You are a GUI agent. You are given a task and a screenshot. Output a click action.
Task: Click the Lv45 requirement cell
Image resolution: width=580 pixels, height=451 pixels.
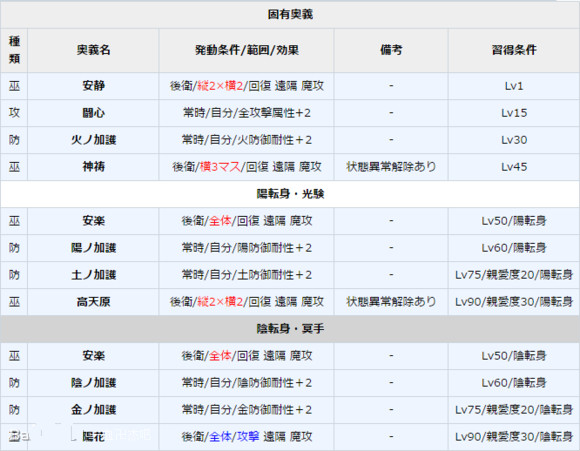[514, 167]
